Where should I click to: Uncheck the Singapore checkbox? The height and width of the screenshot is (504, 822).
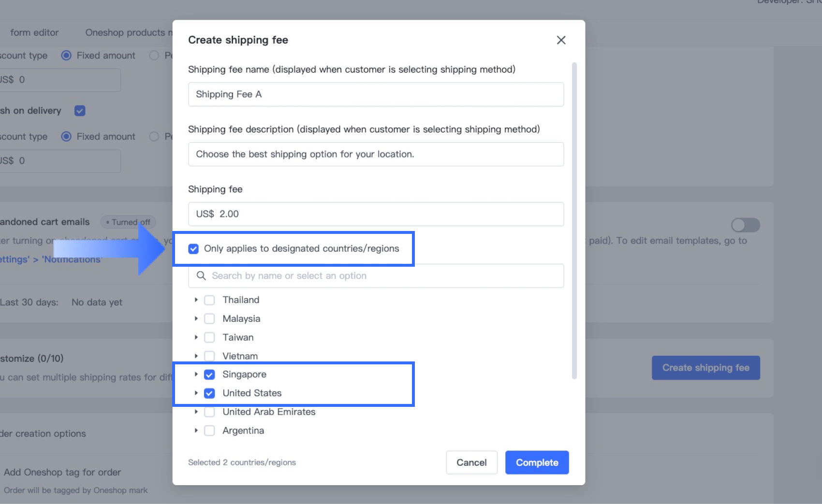tap(209, 374)
